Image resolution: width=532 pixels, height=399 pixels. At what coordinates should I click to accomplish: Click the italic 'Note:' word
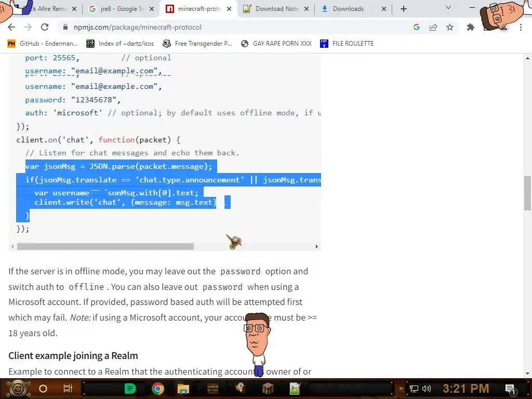pyautogui.click(x=81, y=317)
